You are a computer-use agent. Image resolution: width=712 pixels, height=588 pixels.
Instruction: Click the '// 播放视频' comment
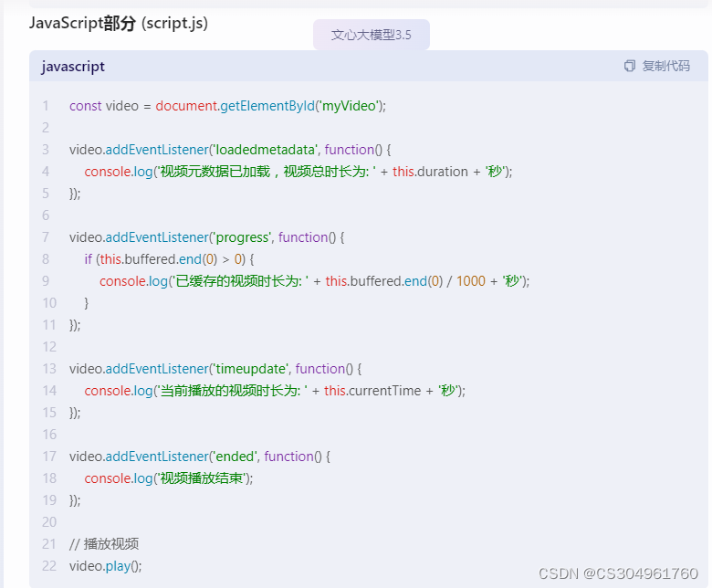pyautogui.click(x=104, y=544)
